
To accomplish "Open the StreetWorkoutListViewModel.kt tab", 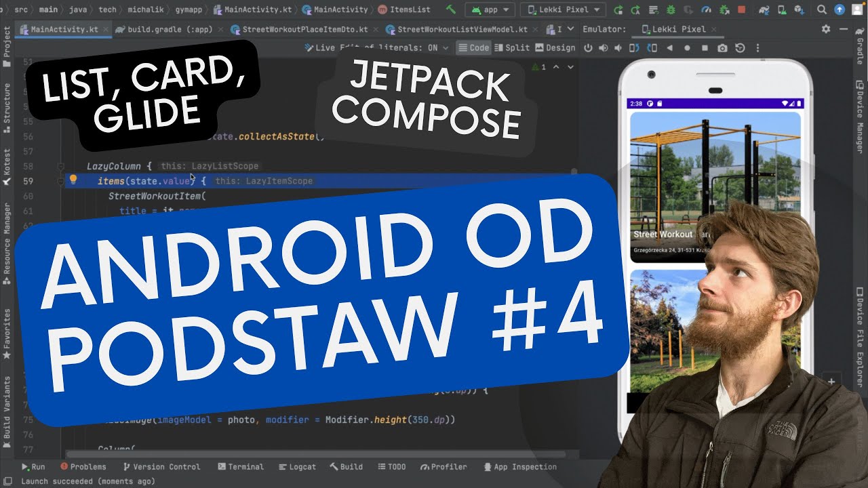I will pyautogui.click(x=461, y=30).
